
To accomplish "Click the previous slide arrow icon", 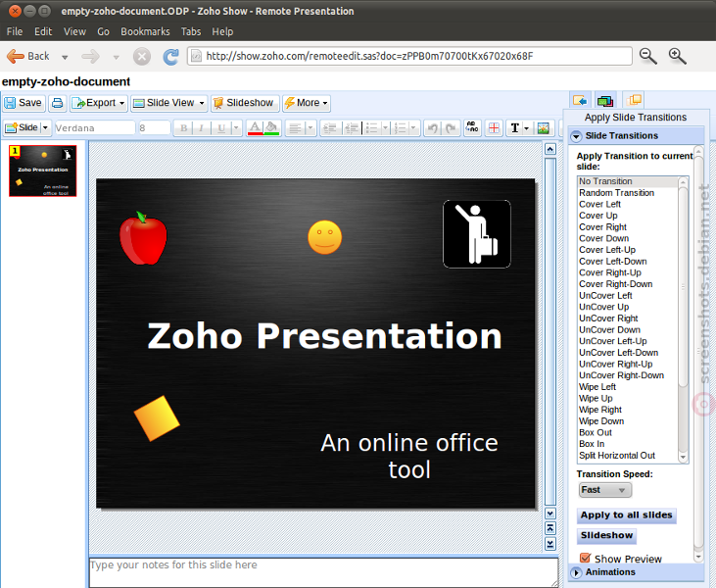I will [550, 528].
